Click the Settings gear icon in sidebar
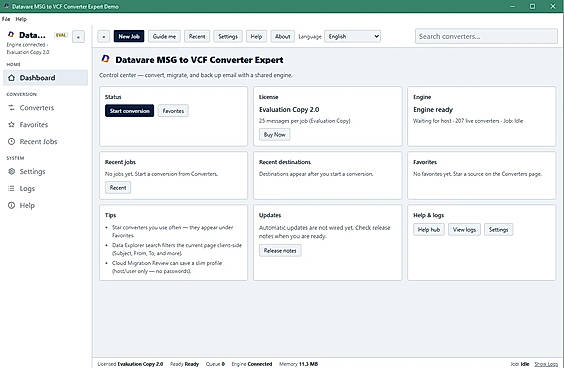 pyautogui.click(x=12, y=171)
